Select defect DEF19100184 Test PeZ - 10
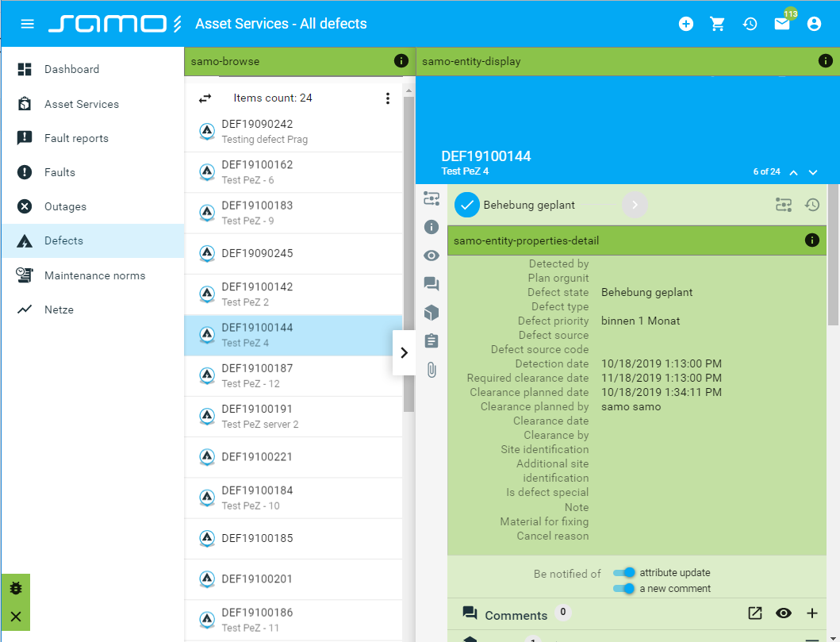 point(293,498)
